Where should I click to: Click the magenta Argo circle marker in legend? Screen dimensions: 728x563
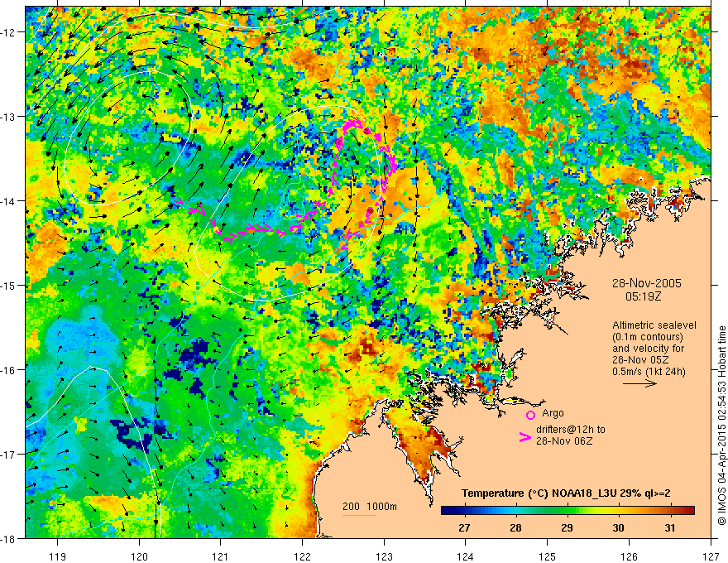pos(530,415)
